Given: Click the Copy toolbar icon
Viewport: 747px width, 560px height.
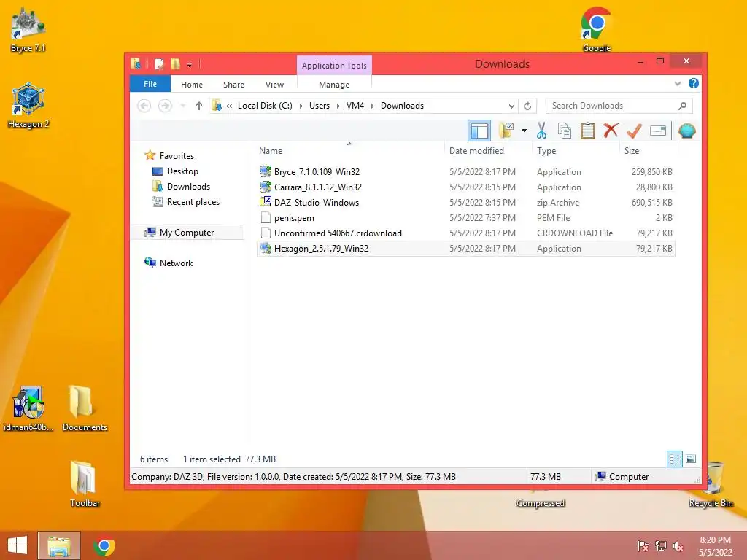Looking at the screenshot, I should [565, 131].
